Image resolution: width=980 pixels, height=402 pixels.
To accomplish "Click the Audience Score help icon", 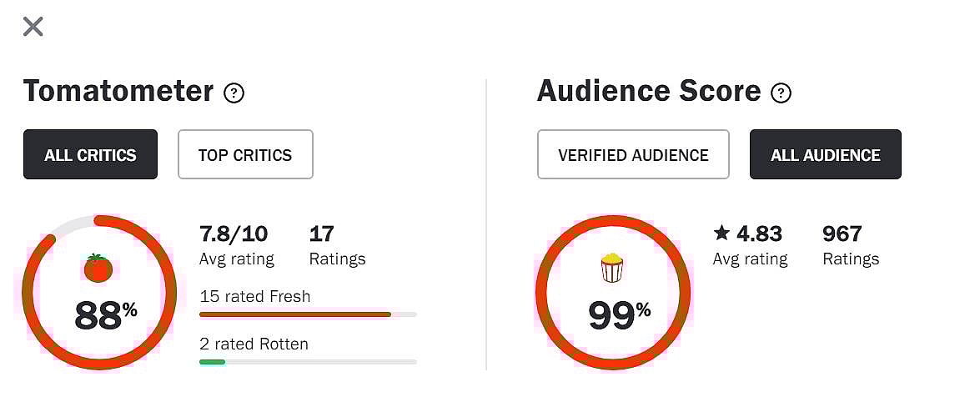I will (x=781, y=93).
